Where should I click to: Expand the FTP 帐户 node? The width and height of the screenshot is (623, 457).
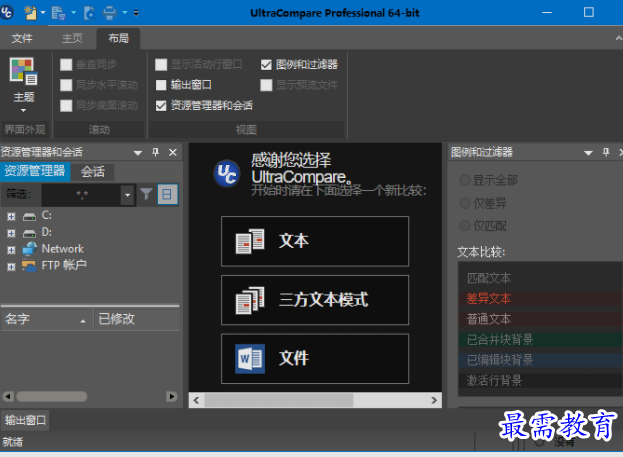11,267
